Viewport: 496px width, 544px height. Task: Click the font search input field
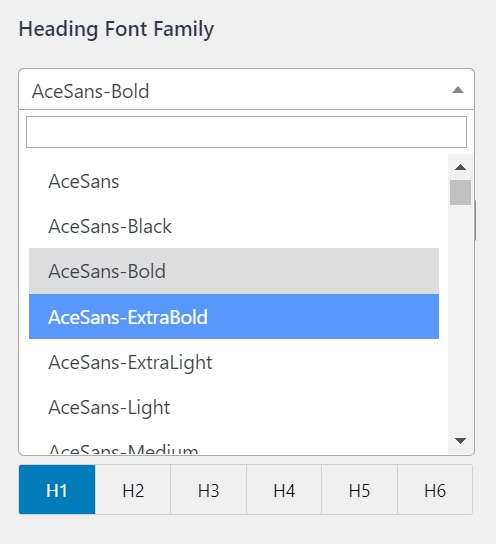pos(246,132)
